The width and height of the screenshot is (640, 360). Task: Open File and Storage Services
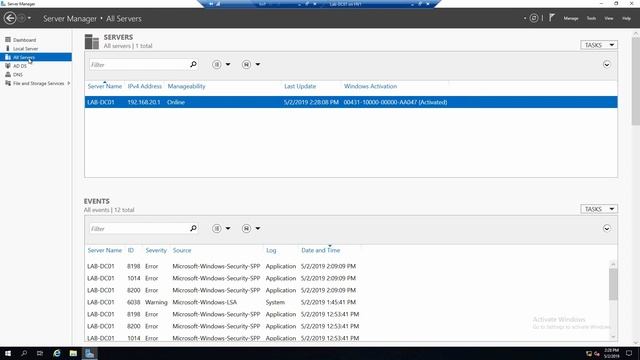click(x=38, y=83)
